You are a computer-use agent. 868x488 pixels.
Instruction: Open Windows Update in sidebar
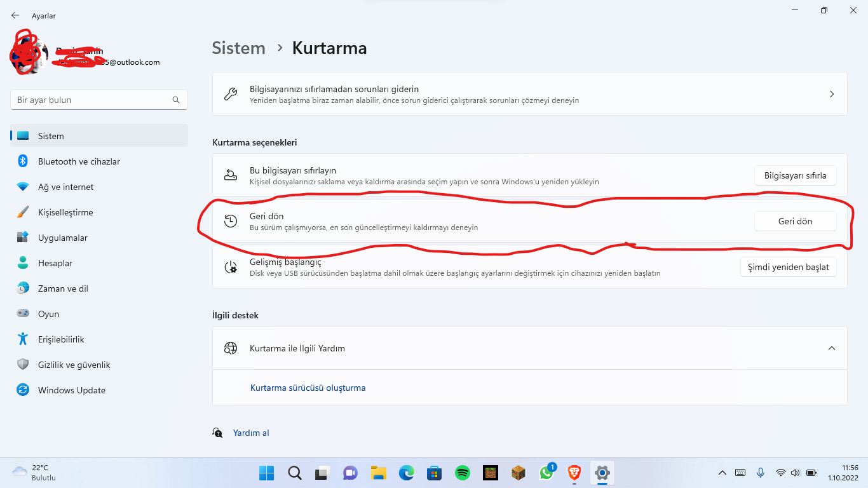99,390
